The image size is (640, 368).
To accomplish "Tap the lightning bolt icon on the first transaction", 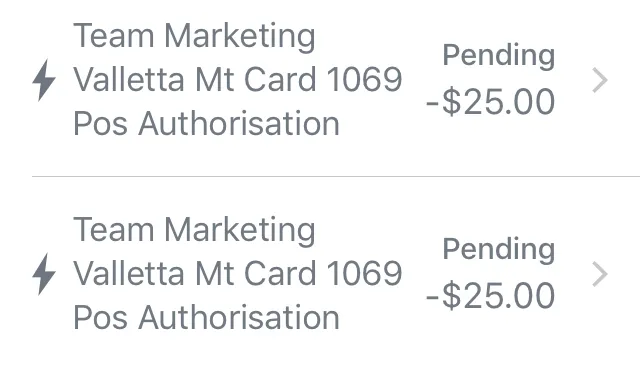I will pos(44,80).
